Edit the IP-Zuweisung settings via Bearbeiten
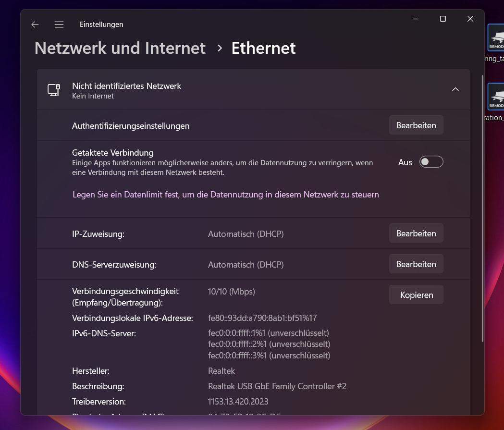The height and width of the screenshot is (430, 504). point(416,233)
